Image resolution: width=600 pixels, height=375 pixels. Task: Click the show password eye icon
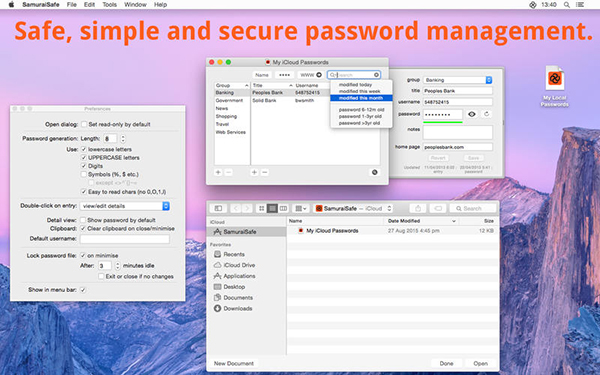pyautogui.click(x=472, y=114)
